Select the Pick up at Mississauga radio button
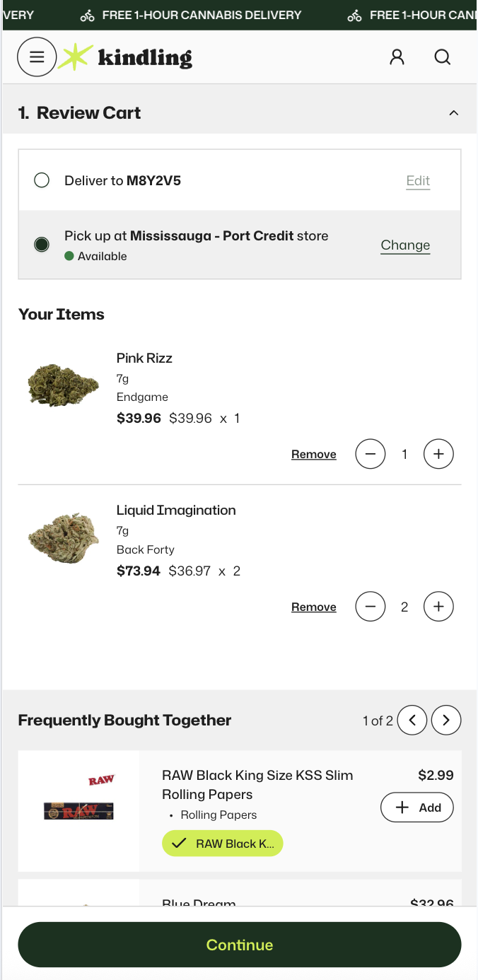Viewport: 478px width, 980px height. [42, 243]
